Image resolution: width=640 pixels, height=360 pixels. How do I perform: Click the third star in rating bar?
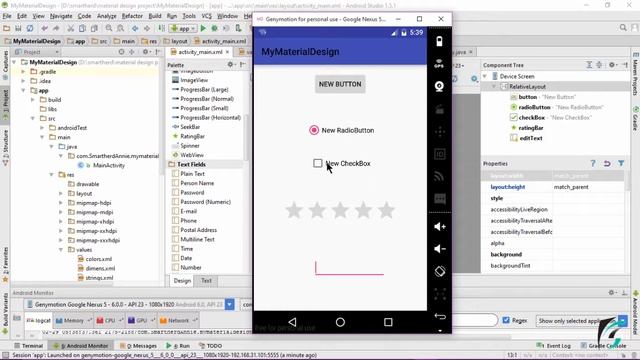point(340,210)
